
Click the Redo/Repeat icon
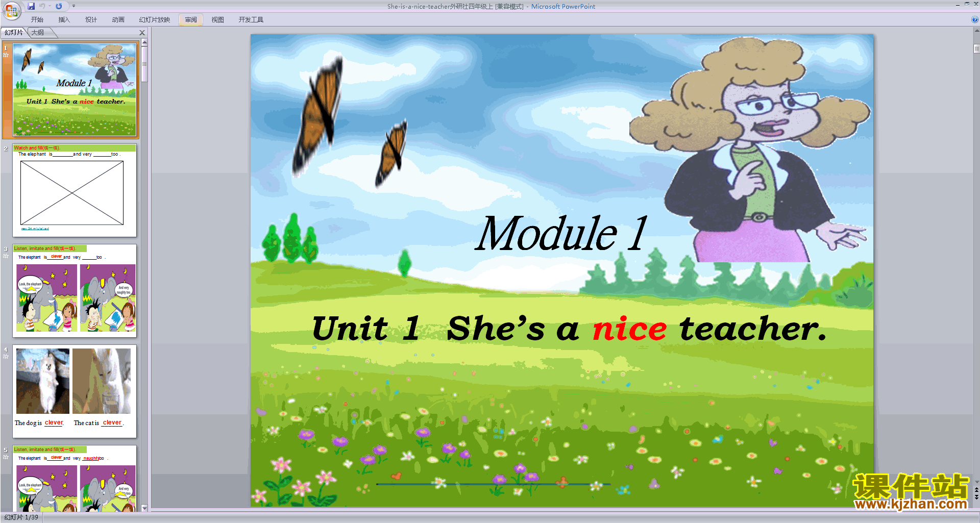(x=59, y=6)
